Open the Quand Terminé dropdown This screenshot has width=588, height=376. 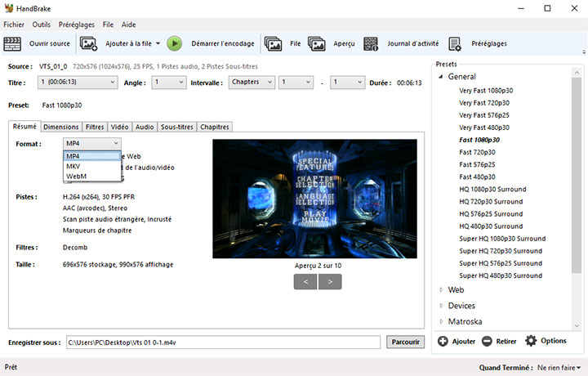[559, 368]
